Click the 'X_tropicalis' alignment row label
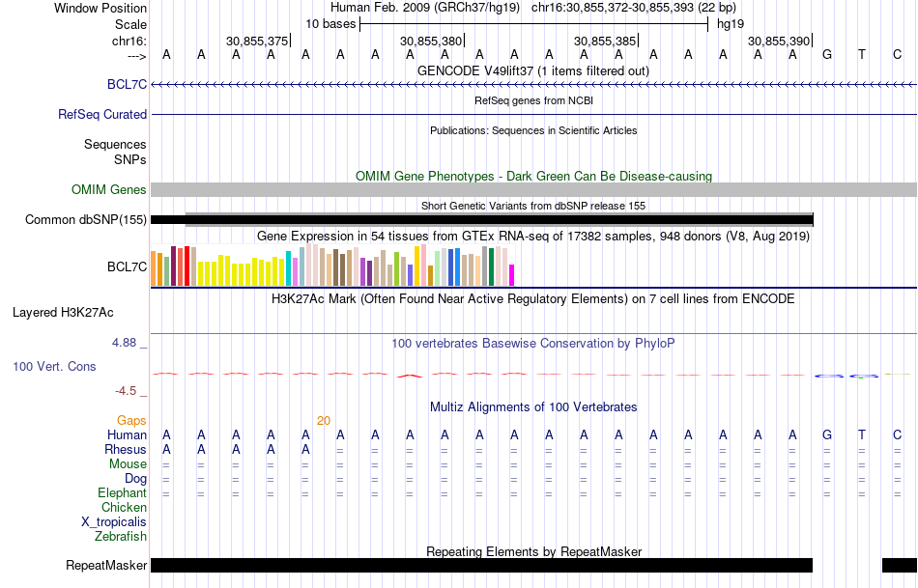 point(114,522)
